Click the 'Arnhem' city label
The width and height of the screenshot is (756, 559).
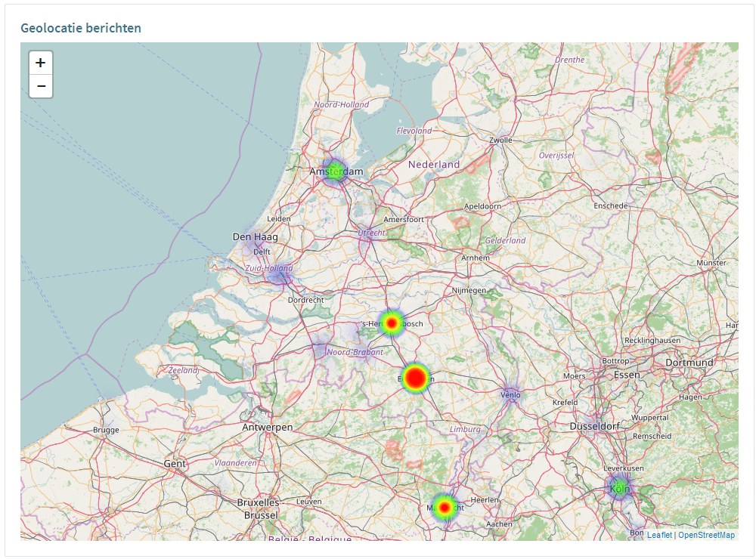tap(476, 258)
